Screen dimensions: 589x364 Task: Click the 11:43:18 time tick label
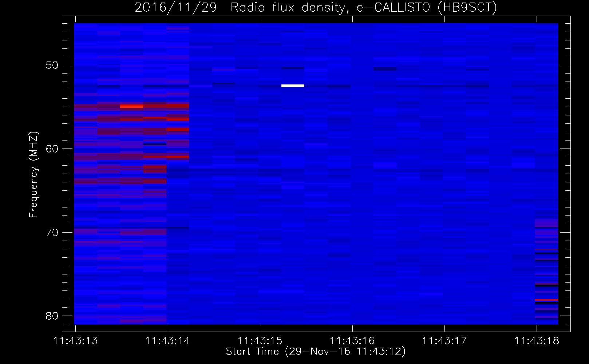(537, 341)
